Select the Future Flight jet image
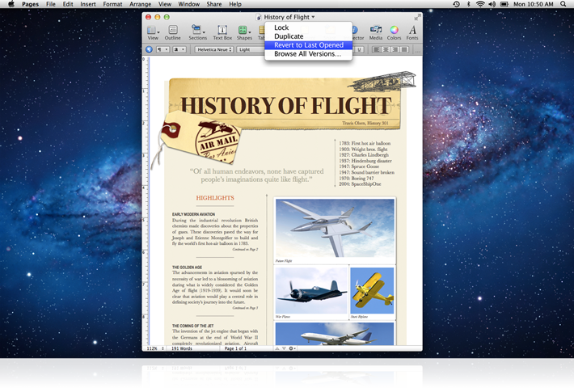 pyautogui.click(x=335, y=229)
